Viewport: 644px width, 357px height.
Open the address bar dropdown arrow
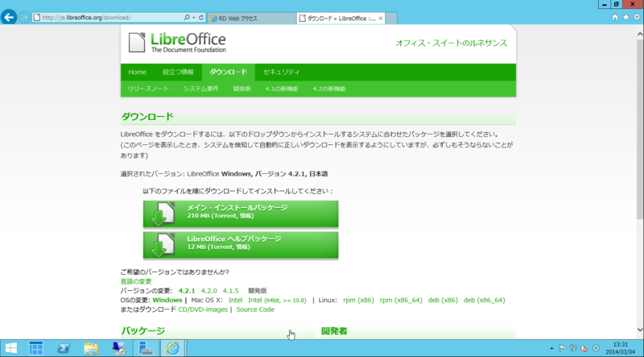194,18
